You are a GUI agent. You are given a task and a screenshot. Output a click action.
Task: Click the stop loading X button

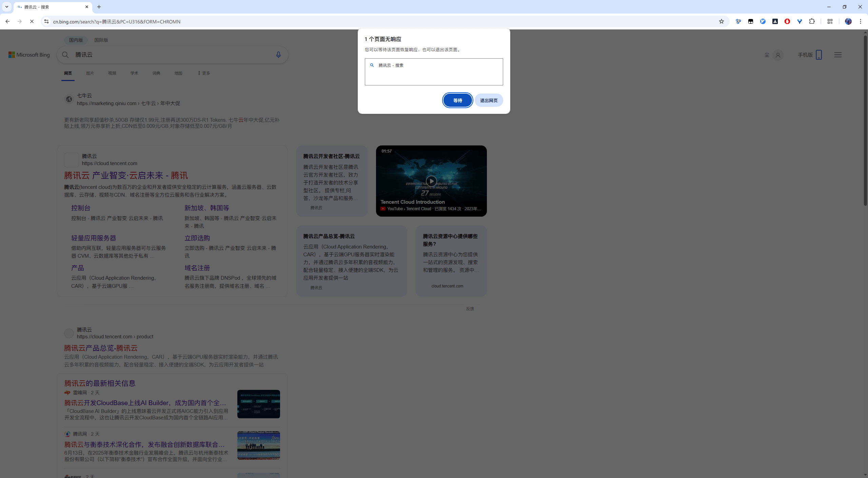point(32,21)
